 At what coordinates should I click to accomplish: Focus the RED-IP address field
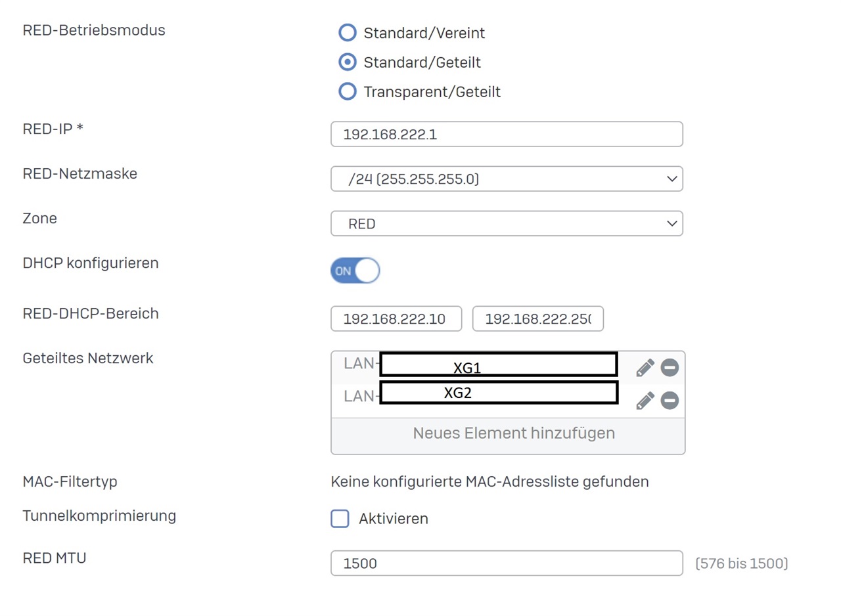(x=506, y=135)
